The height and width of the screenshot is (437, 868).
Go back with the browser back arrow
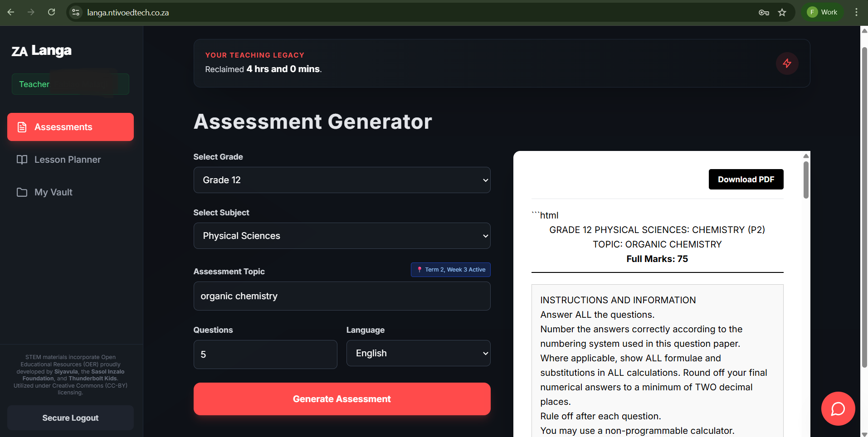pos(11,12)
